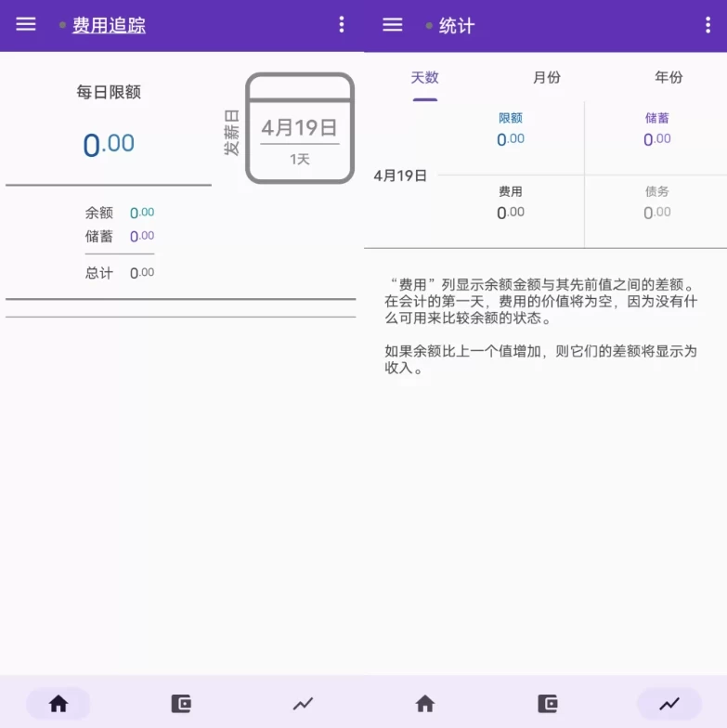Switch to the 月份 tab
Viewport: 727px width, 728px height.
[x=547, y=78]
